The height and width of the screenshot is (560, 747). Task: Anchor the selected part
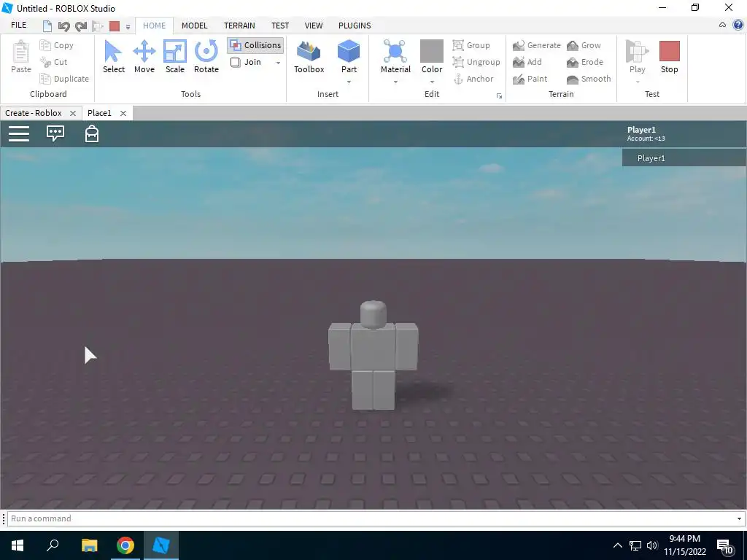click(473, 79)
